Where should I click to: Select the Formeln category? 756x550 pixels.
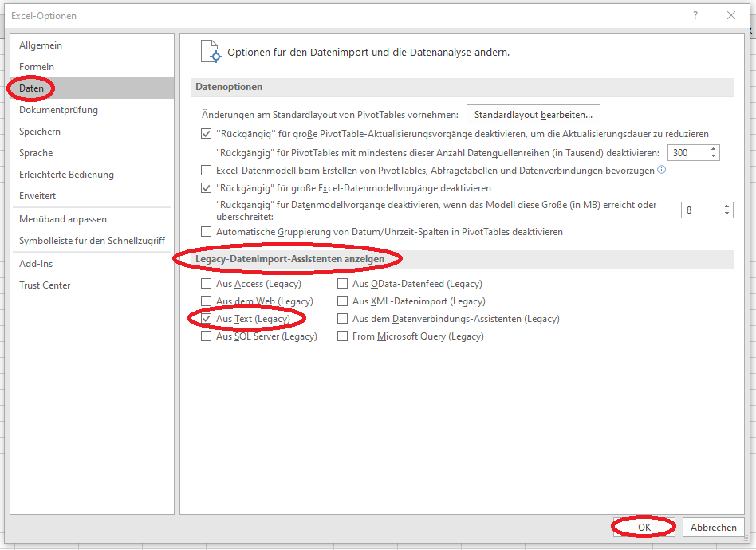coord(92,66)
